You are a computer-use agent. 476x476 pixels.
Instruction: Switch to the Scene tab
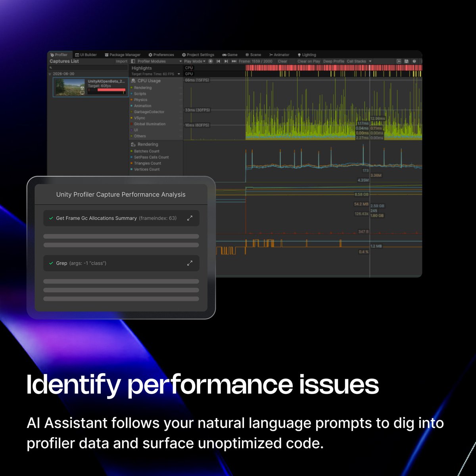tap(253, 55)
